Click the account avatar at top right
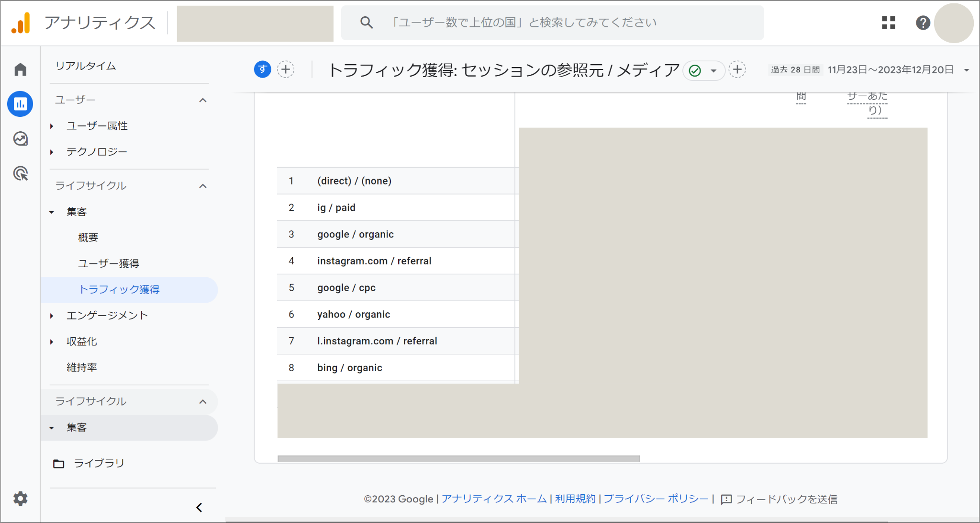The image size is (980, 523). click(953, 23)
